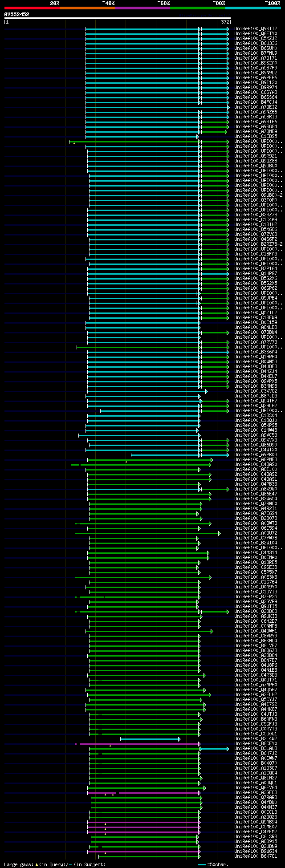The width and height of the screenshot is (285, 868).
Task: Select the UniRef100_B2RZ78 label
Action: [x=256, y=215]
